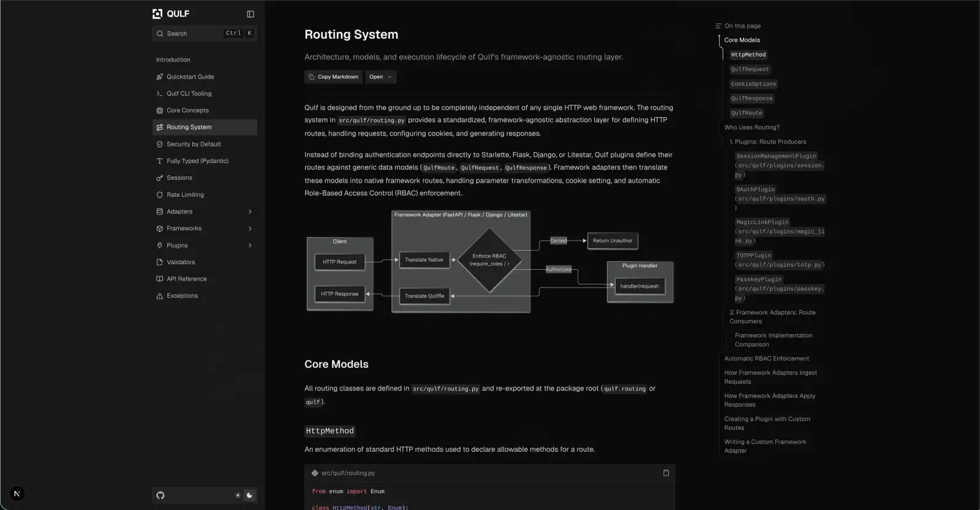Focus the Search input field
Viewport: 980px width, 510px height.
(x=205, y=34)
